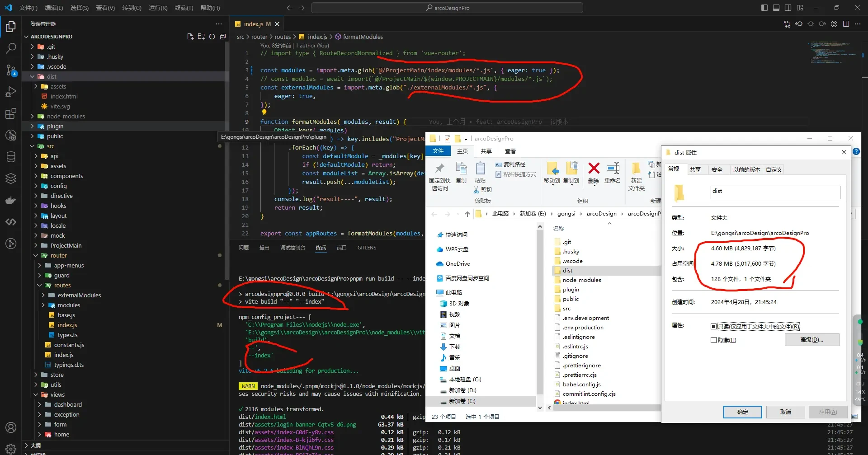
Task: Click Move To in File Explorer ribbon
Action: (552, 174)
